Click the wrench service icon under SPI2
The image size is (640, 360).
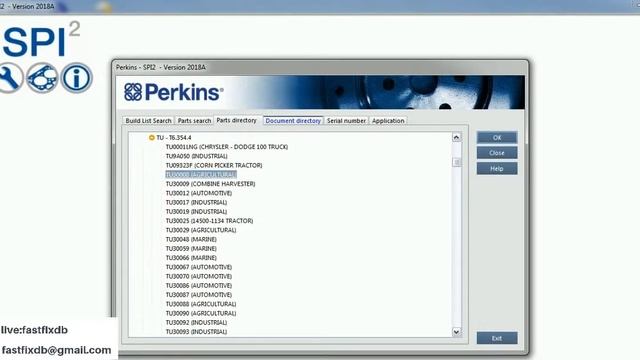pyautogui.click(x=9, y=78)
